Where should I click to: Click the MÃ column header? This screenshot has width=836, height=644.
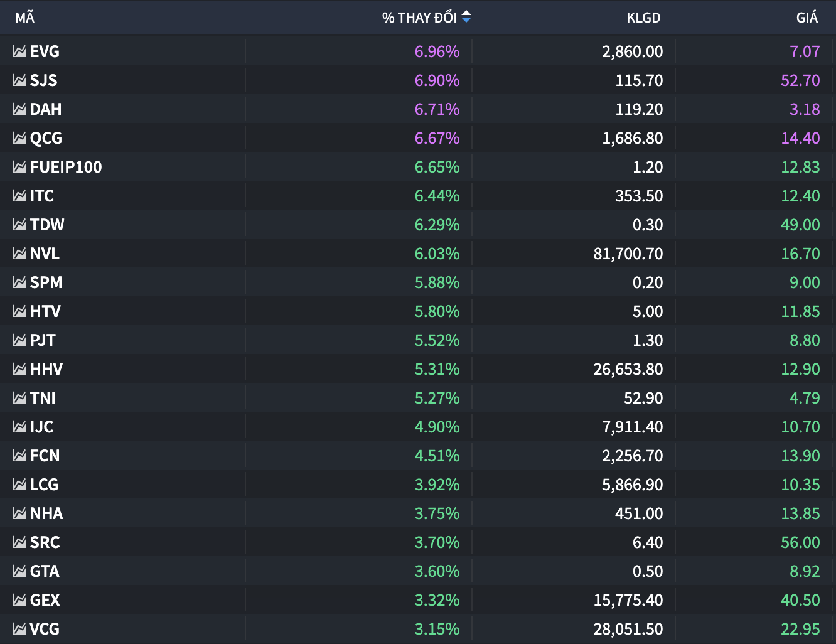(x=25, y=18)
